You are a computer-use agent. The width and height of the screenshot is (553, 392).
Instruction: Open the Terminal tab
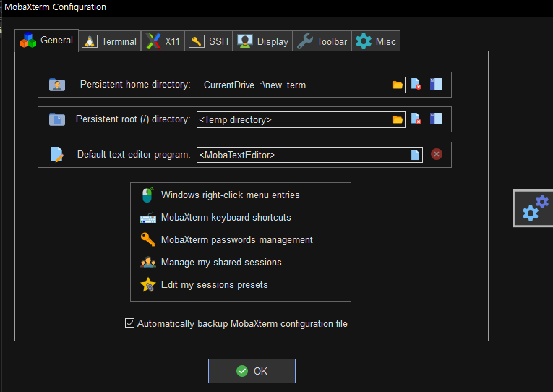[110, 41]
